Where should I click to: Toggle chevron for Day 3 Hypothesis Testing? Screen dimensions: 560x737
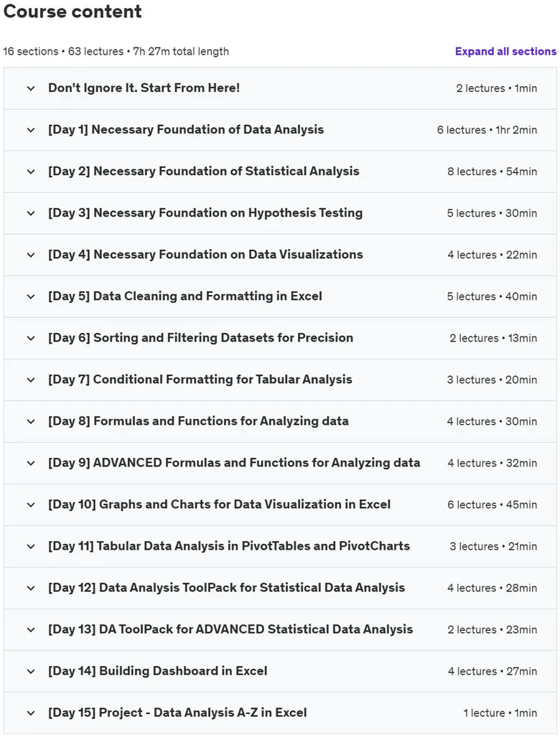[x=31, y=213]
